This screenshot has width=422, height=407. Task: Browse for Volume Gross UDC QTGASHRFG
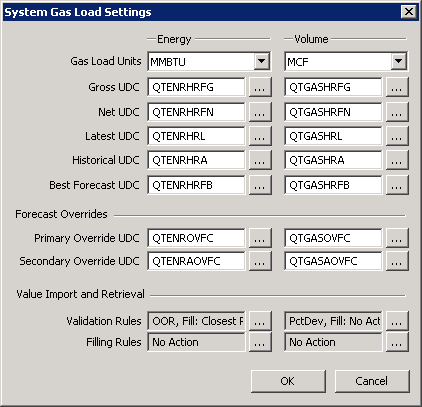[x=397, y=87]
